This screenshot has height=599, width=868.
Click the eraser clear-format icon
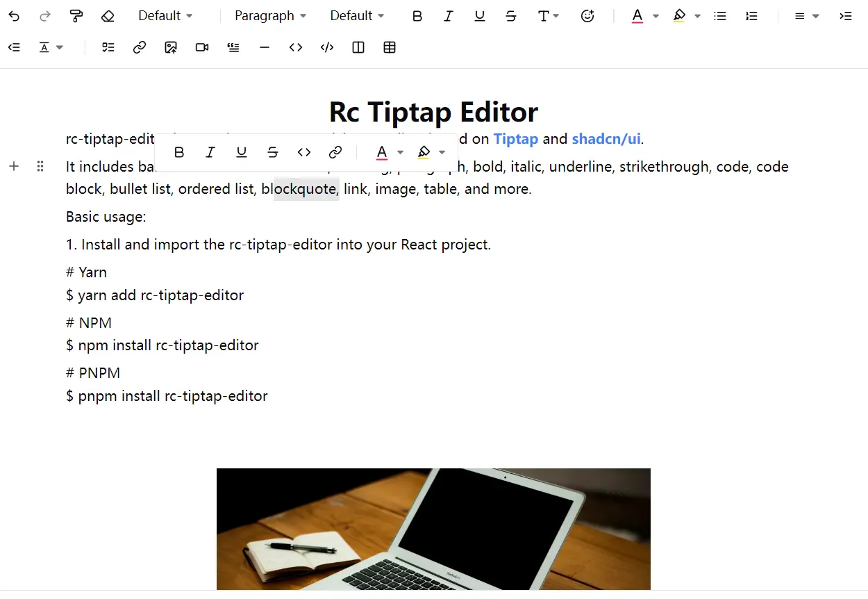pyautogui.click(x=107, y=16)
